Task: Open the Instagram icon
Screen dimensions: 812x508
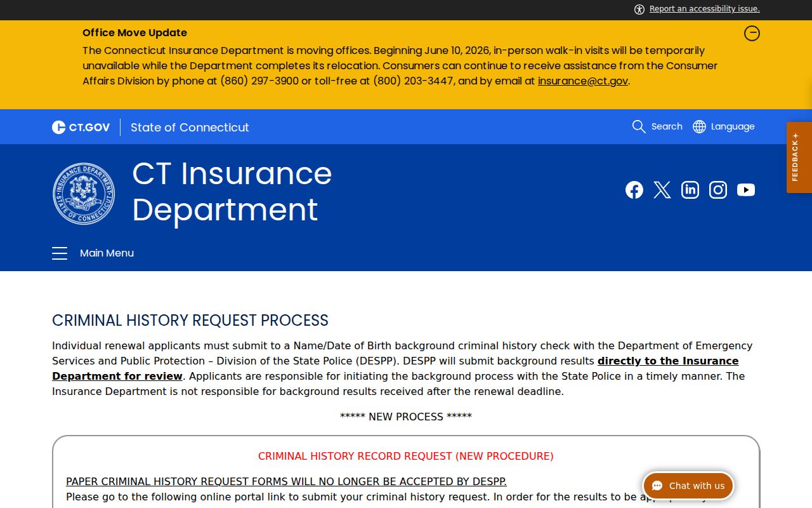Action: click(718, 190)
